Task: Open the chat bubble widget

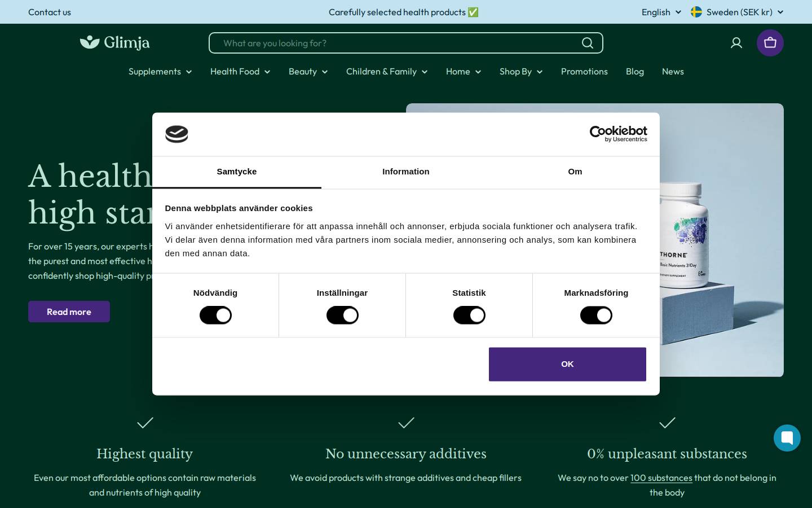Action: point(787,438)
